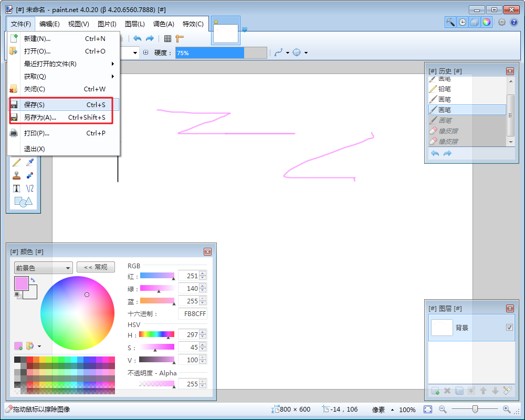This screenshot has width=525, height=420.
Task: Open the 前景色 dropdown in Colors panel
Action: 43,268
